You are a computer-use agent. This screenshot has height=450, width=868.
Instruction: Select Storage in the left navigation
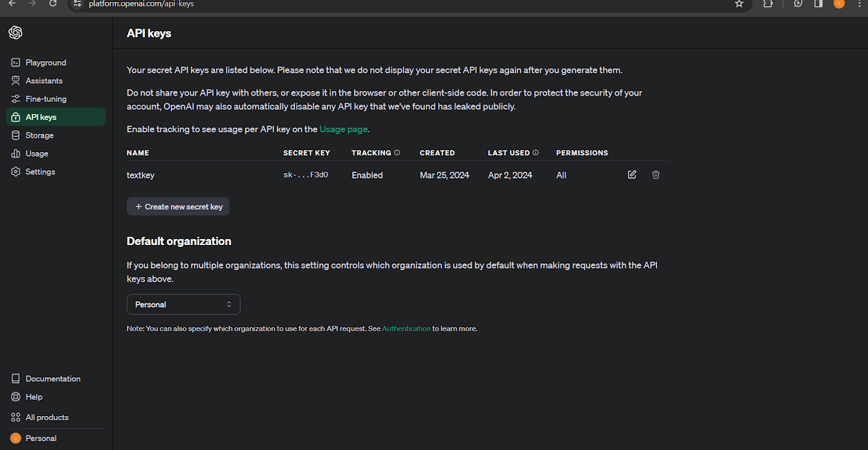(x=39, y=135)
